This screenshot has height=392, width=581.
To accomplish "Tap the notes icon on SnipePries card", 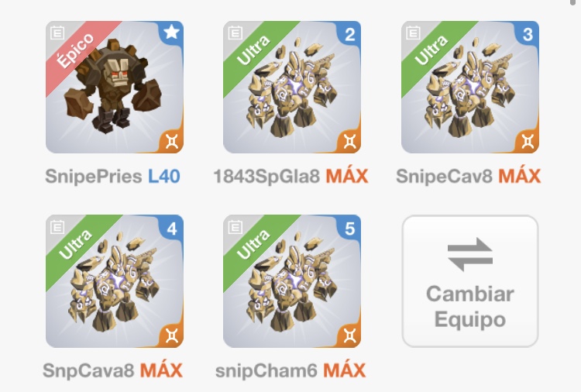I will pyautogui.click(x=57, y=33).
